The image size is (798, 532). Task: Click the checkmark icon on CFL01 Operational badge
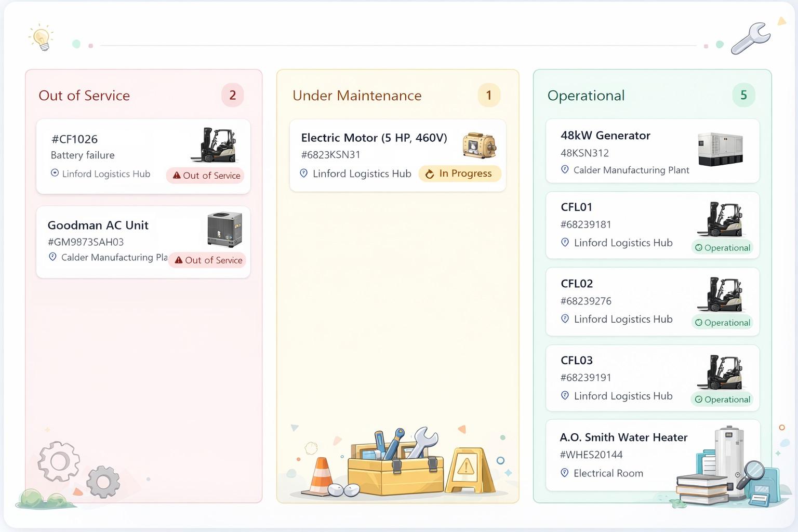click(699, 247)
